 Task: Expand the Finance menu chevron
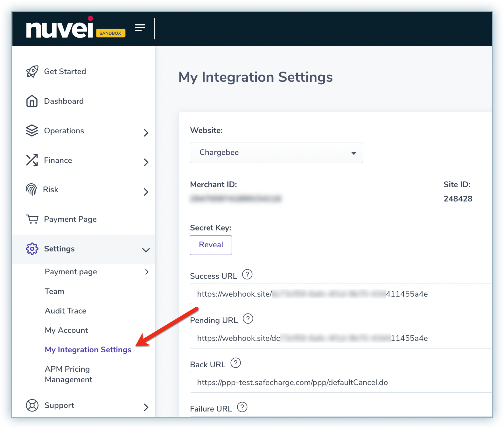pos(146,162)
